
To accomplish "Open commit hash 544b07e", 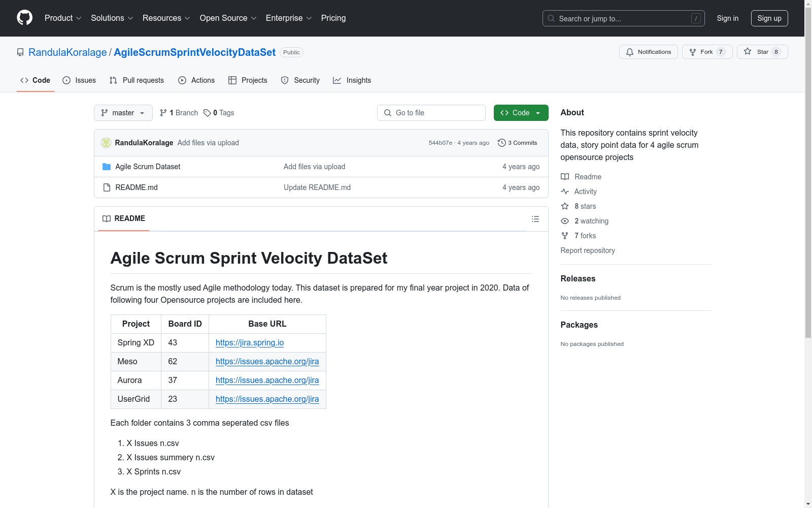I will point(441,143).
